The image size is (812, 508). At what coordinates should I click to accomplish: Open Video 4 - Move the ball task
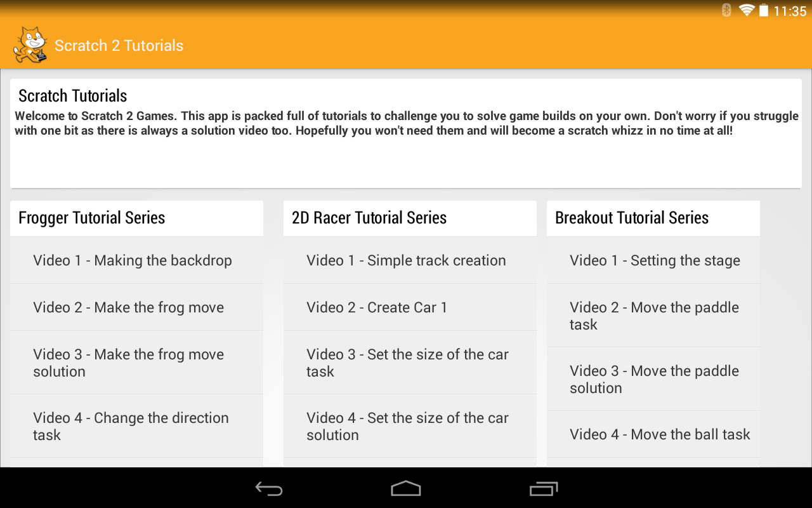653,434
